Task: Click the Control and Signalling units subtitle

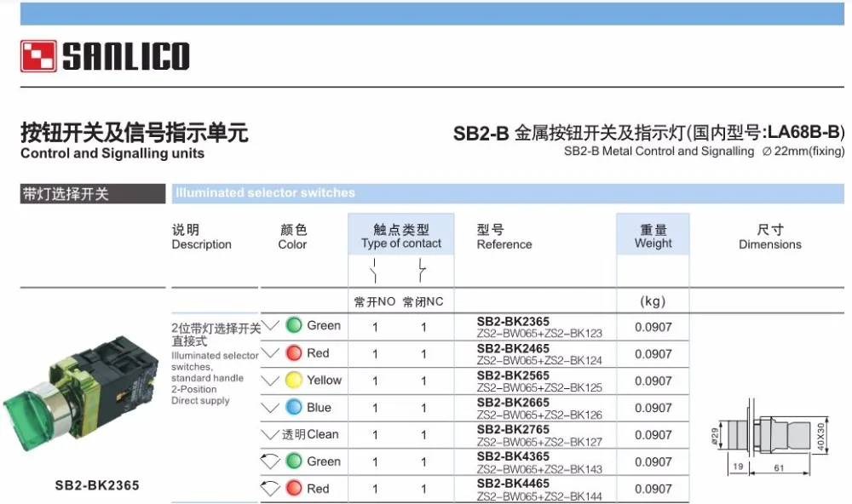Action: (112, 153)
